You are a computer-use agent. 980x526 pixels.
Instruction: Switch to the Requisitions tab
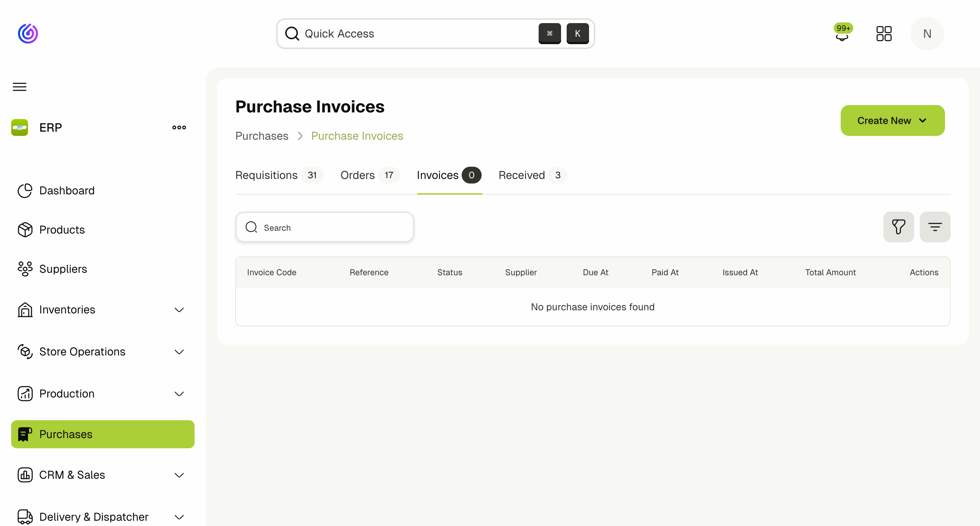[266, 175]
